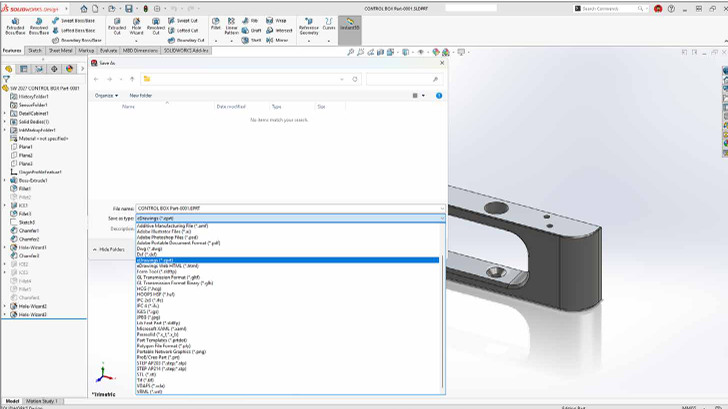The height and width of the screenshot is (409, 728).
Task: Click the search box in Save As dialog
Action: click(403, 79)
